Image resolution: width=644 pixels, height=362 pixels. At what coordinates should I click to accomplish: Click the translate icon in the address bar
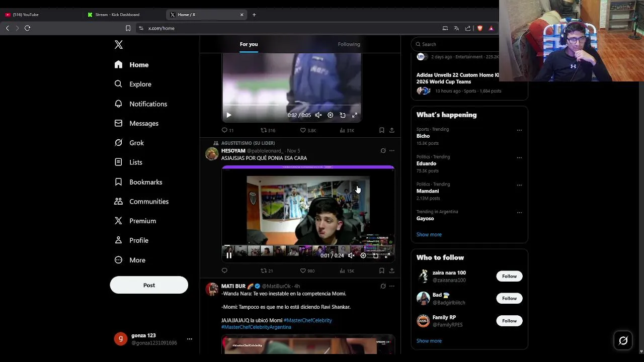(x=456, y=28)
